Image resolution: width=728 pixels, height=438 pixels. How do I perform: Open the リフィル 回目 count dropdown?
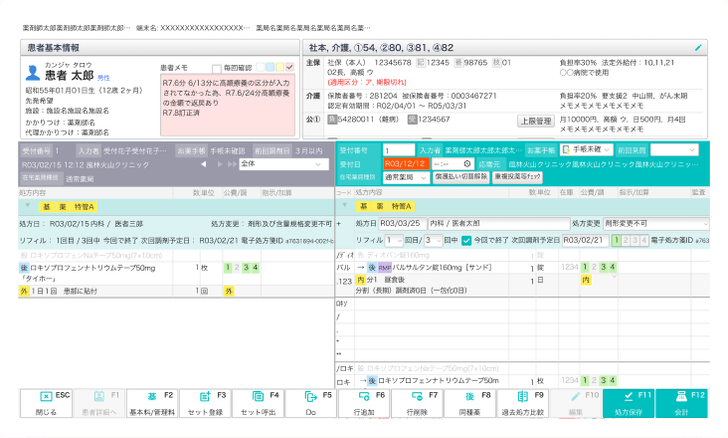tap(394, 241)
